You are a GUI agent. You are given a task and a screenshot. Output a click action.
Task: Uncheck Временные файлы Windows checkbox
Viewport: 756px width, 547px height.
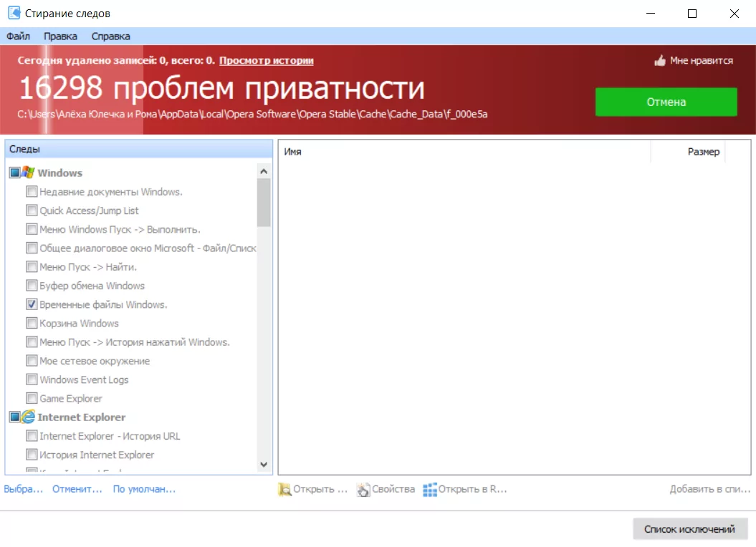click(32, 304)
